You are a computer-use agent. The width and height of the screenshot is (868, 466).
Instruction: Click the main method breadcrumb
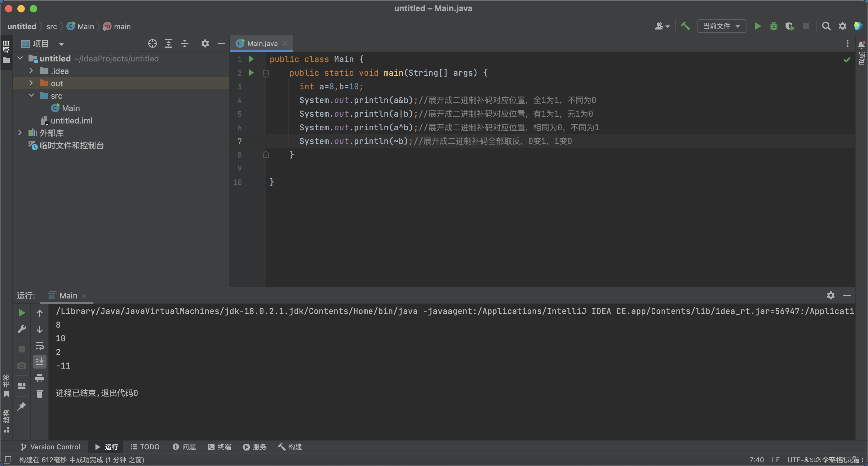coord(117,26)
